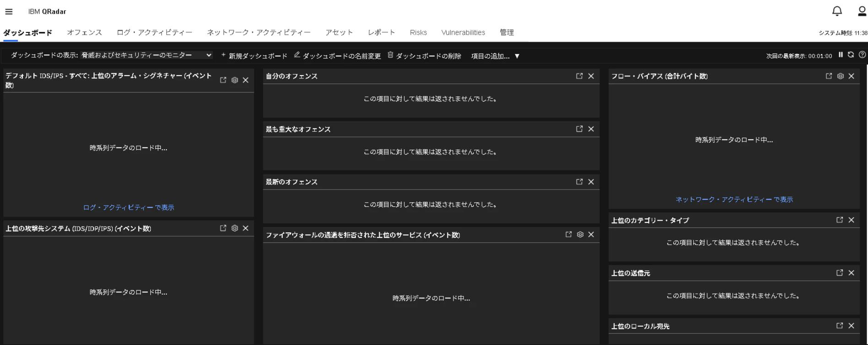Screen dimensions: 868x345
Task: Pop out the 上位のカテゴリー・タイプ widget
Action: tap(840, 220)
